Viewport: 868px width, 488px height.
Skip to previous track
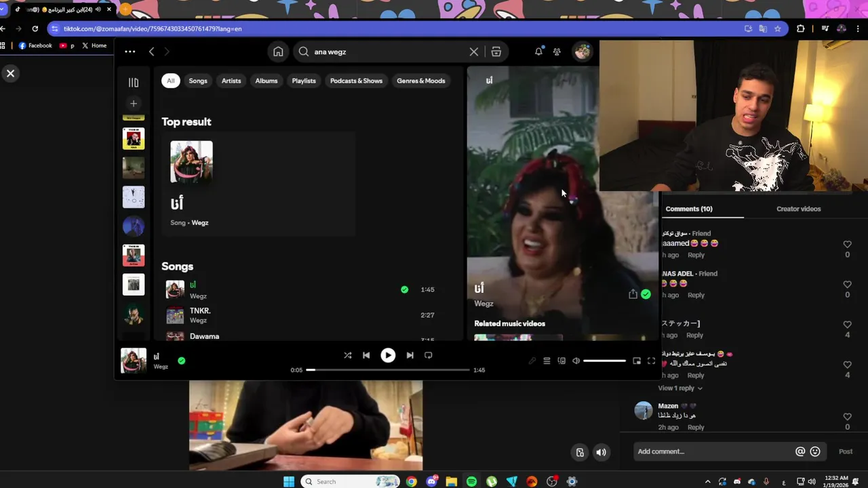coord(366,355)
